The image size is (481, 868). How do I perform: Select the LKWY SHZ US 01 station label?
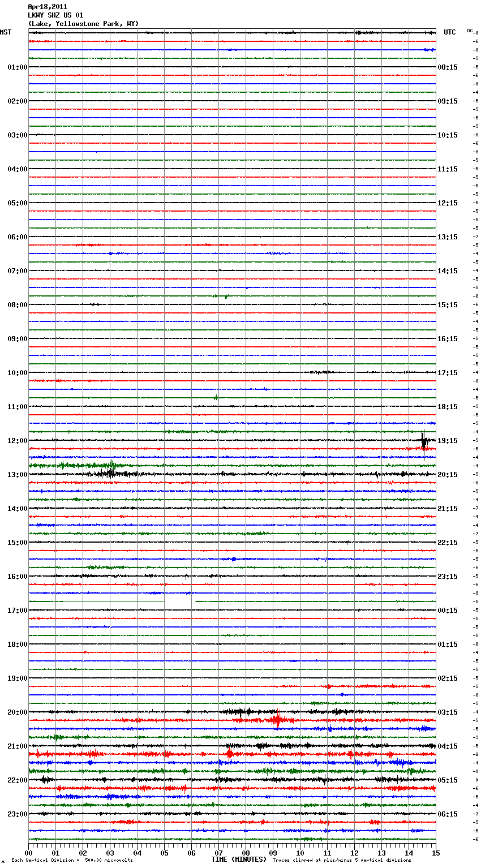pyautogui.click(x=55, y=15)
